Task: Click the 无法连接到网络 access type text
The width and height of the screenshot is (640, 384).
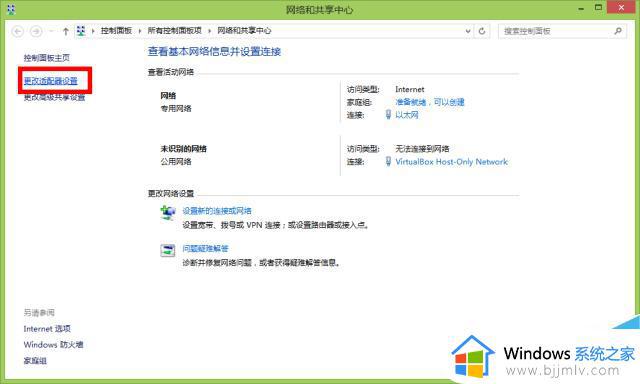Action: [422, 149]
